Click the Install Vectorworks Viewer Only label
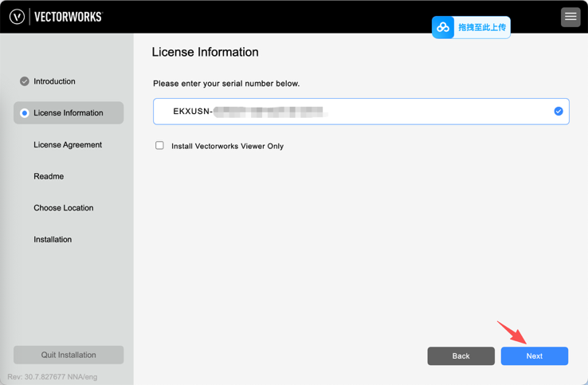This screenshot has height=385, width=588. tap(227, 147)
